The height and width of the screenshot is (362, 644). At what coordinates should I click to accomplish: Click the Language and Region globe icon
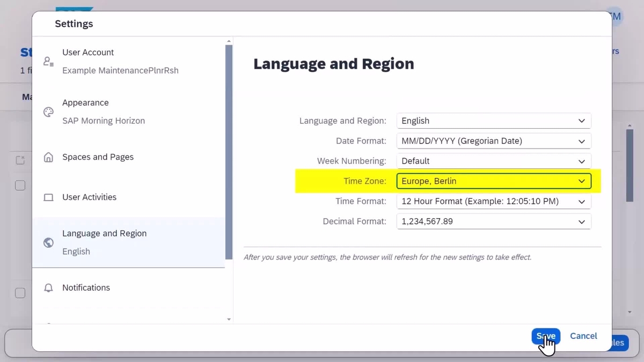pos(48,242)
